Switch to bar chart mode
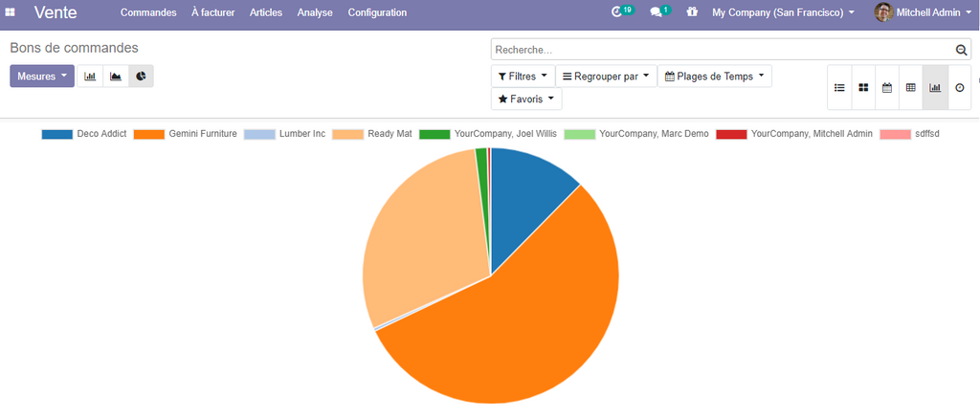Image resolution: width=980 pixels, height=418 pixels. (x=90, y=77)
